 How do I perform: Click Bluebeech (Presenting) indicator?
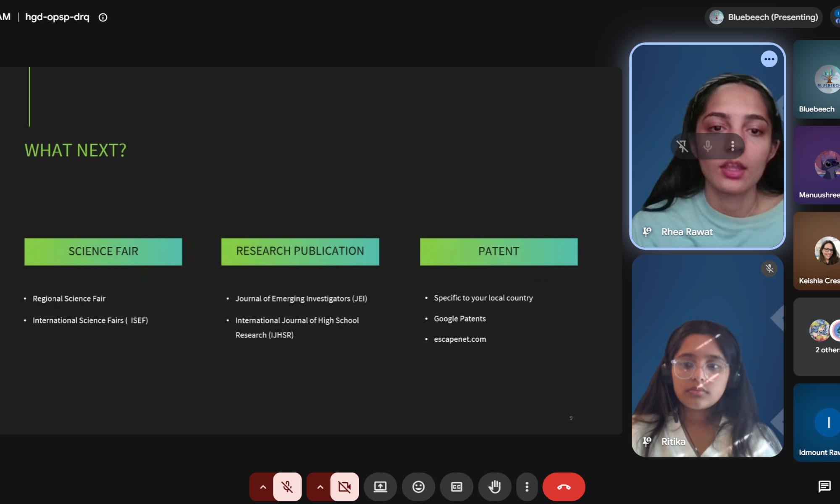[764, 17]
